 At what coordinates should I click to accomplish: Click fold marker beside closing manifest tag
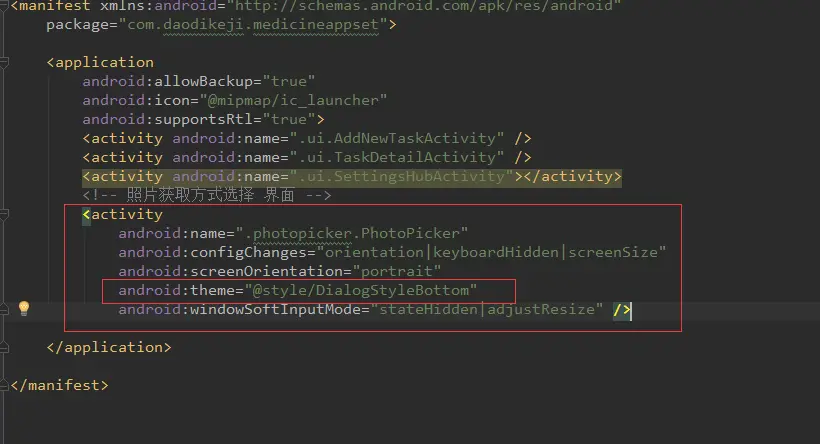[x=4, y=385]
